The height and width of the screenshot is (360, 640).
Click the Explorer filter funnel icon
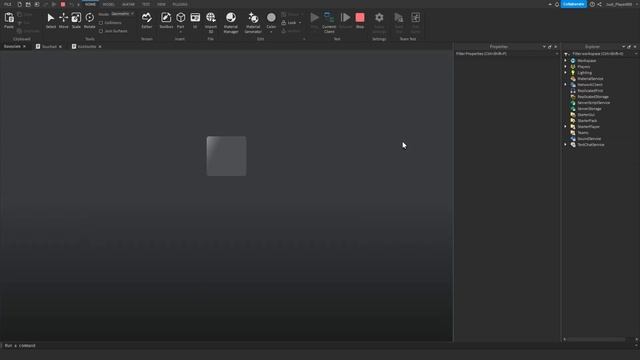pyautogui.click(x=566, y=54)
